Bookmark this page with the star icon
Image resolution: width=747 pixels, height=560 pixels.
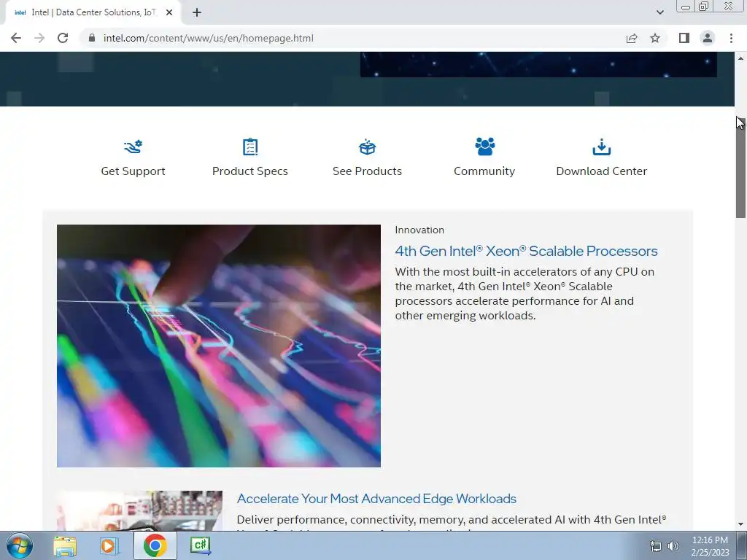point(655,38)
